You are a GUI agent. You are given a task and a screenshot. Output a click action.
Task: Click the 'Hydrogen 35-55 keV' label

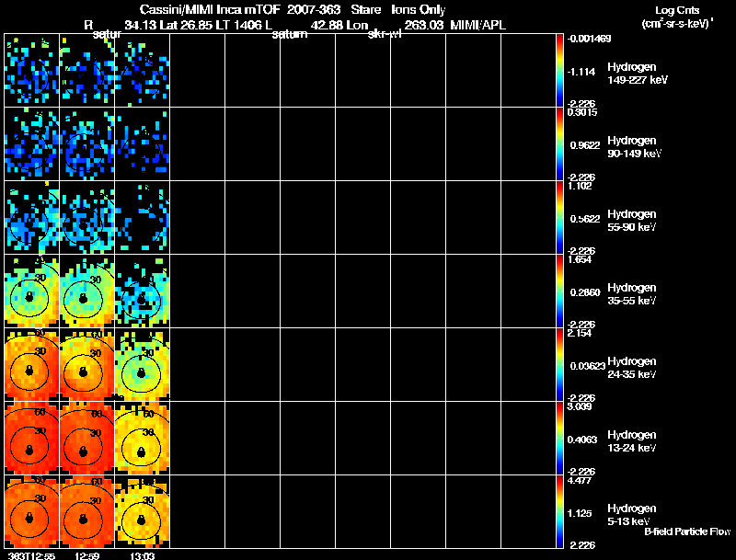pos(632,294)
